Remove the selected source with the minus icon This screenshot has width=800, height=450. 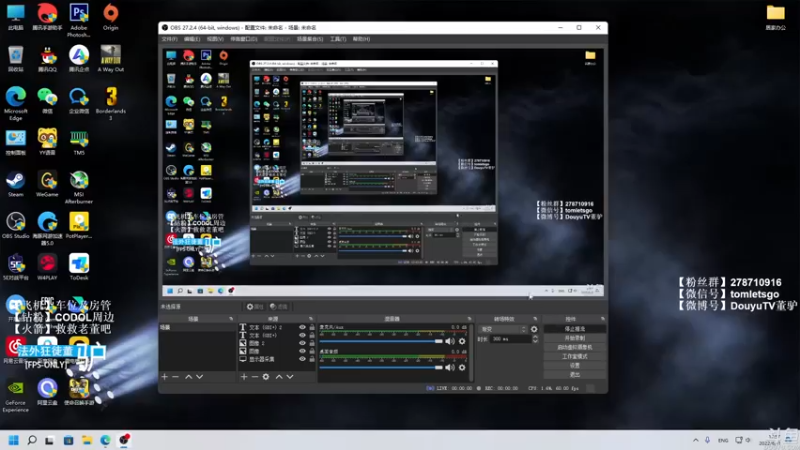point(255,377)
